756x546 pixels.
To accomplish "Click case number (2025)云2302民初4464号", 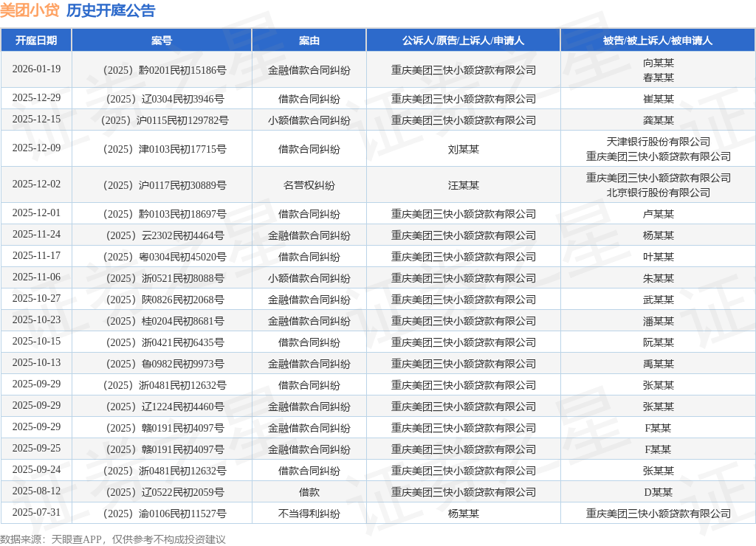I will coord(165,235).
